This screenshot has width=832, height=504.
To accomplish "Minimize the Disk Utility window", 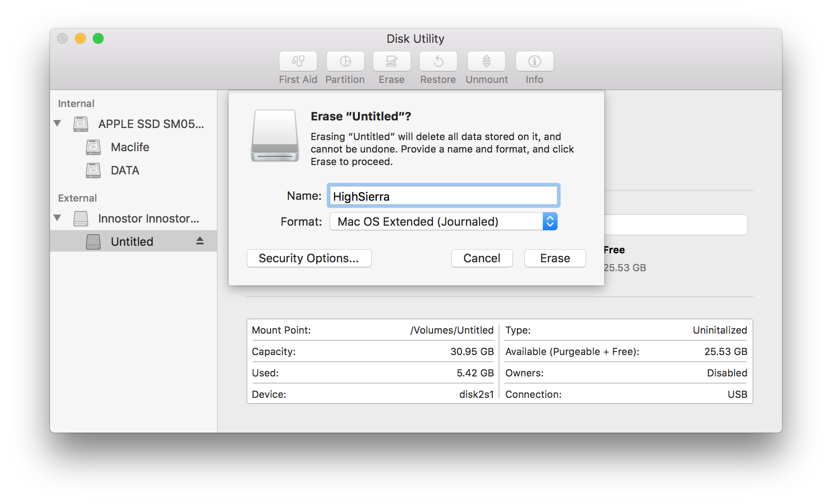I will pos(80,38).
